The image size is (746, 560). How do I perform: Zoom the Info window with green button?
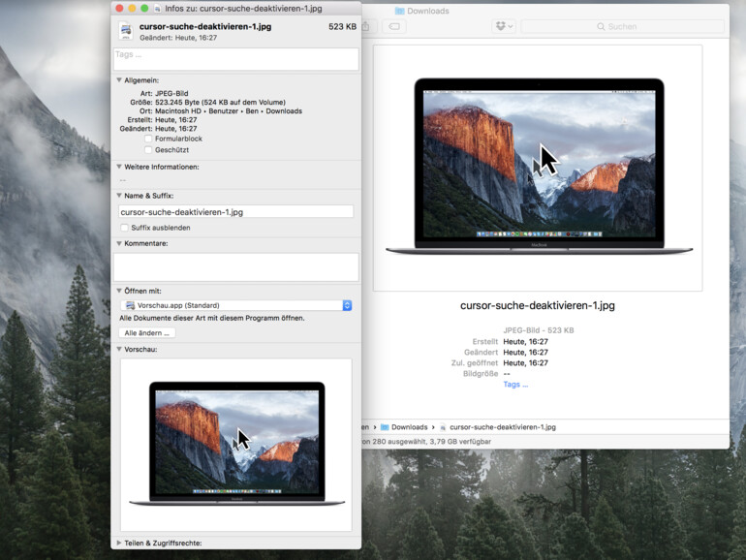(x=144, y=8)
